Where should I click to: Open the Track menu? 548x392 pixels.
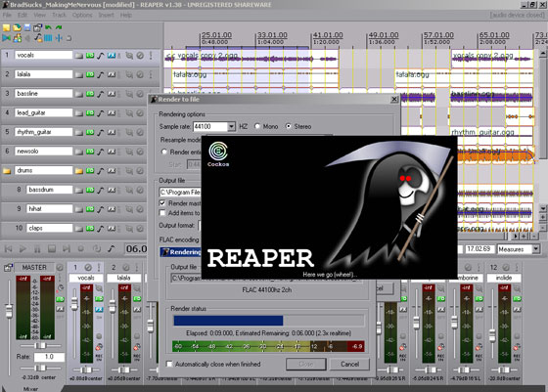click(59, 15)
